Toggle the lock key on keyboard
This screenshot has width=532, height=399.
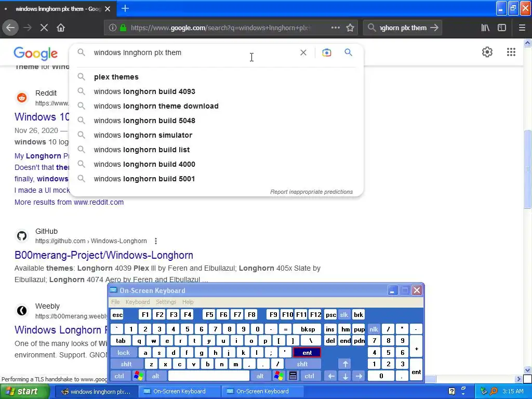(x=124, y=353)
